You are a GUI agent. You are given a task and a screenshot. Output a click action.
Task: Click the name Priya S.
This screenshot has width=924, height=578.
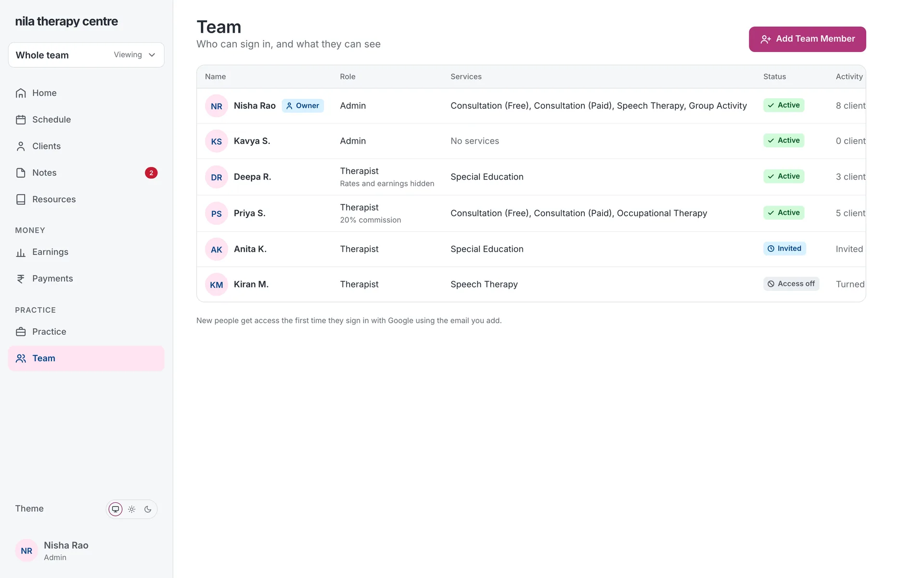pyautogui.click(x=249, y=213)
